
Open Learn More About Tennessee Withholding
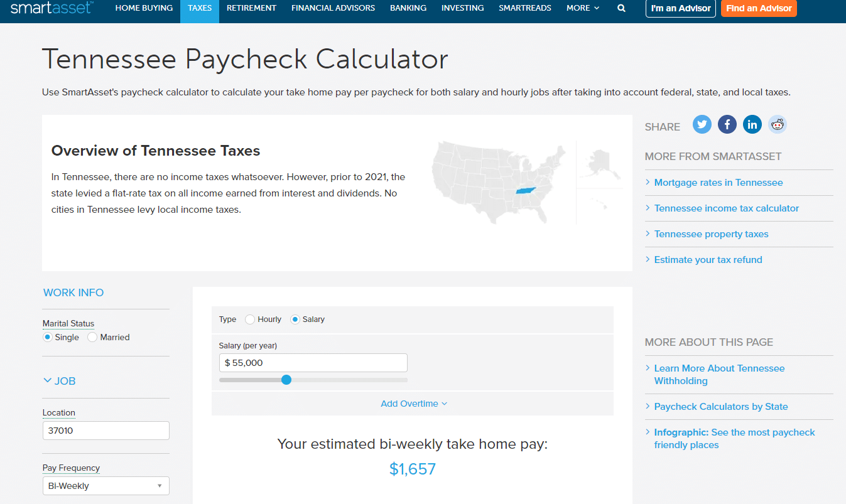[x=719, y=375]
